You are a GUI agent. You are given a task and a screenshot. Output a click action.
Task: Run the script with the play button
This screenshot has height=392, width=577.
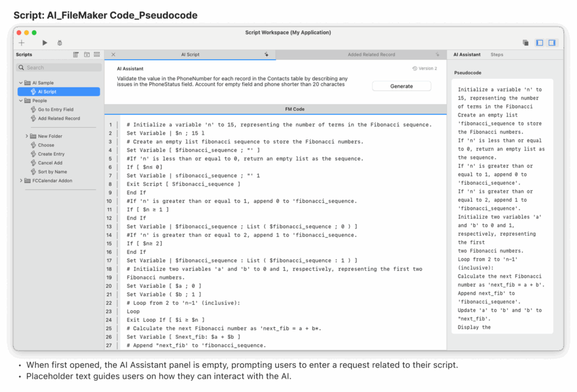coord(45,43)
